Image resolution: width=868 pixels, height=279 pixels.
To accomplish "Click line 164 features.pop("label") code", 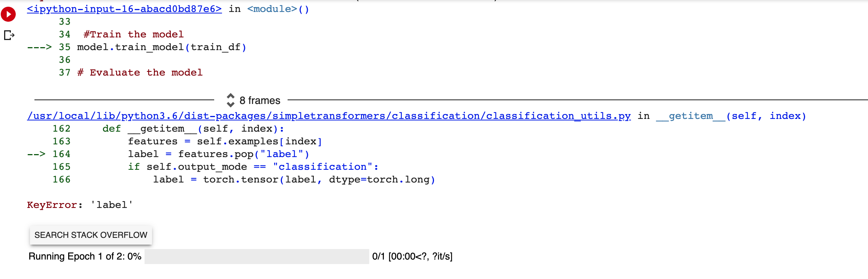I will coord(218,154).
